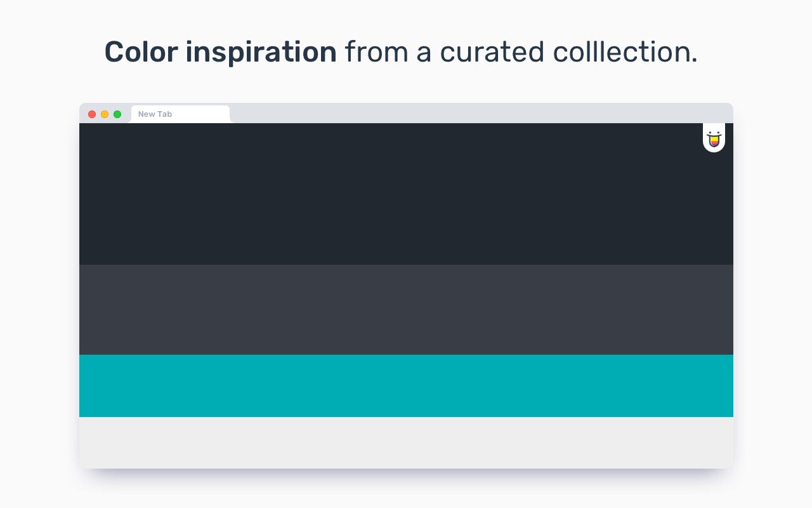Click the empty tab strip beside New Tab
Viewport: 812px width, 508px height.
[482, 113]
